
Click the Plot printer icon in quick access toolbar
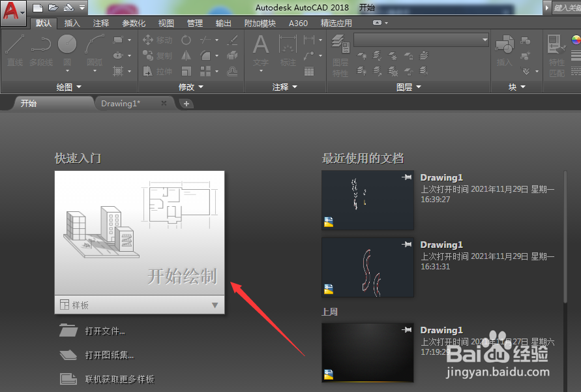click(x=69, y=7)
